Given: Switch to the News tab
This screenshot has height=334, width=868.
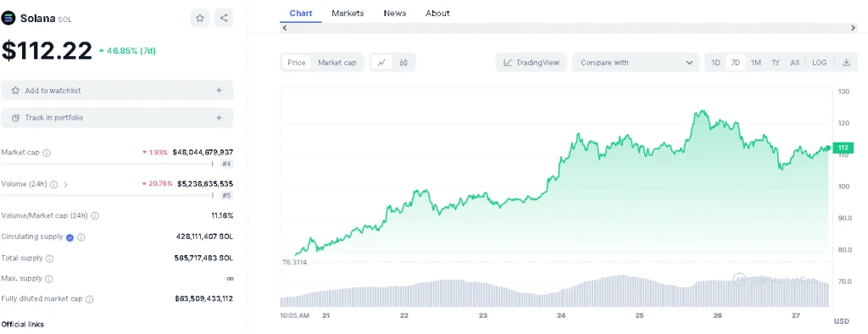Looking at the screenshot, I should click(395, 13).
